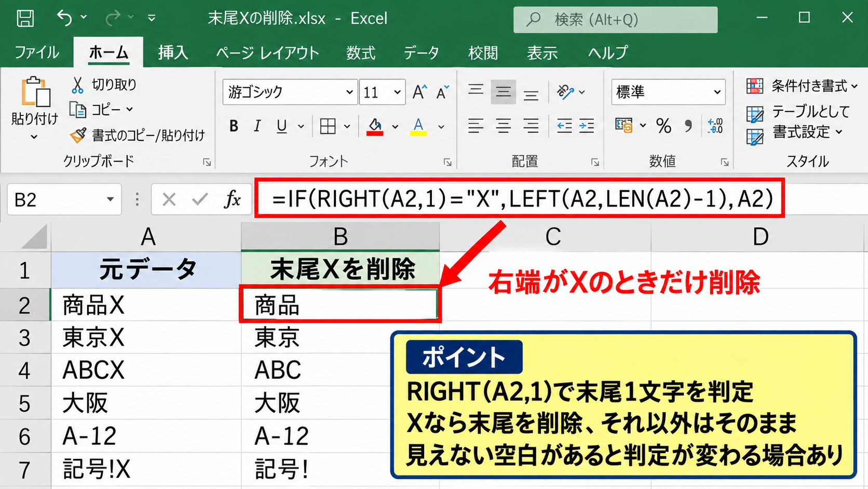868x489 pixels.
Task: Click the percent style icon
Action: click(x=663, y=126)
